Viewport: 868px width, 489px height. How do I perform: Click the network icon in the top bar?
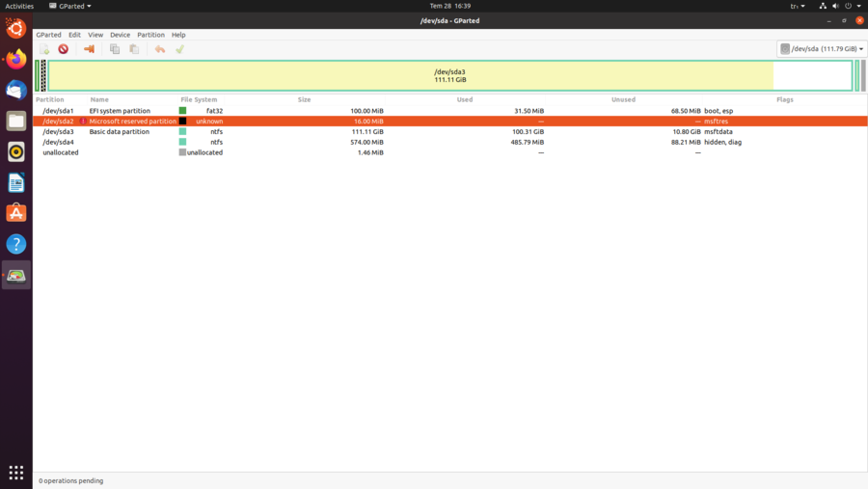coord(823,6)
